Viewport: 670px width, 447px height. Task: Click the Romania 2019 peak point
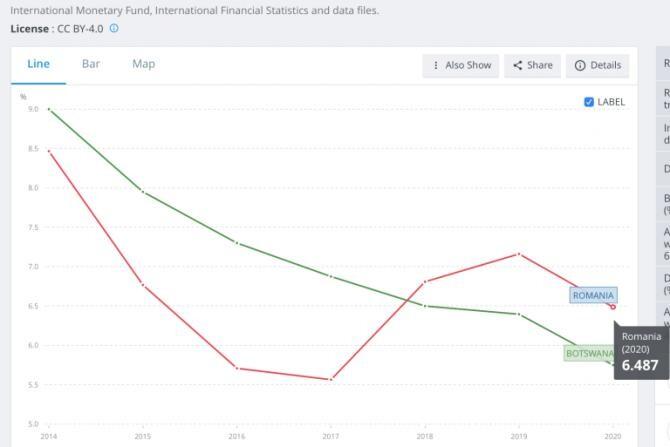[519, 253]
